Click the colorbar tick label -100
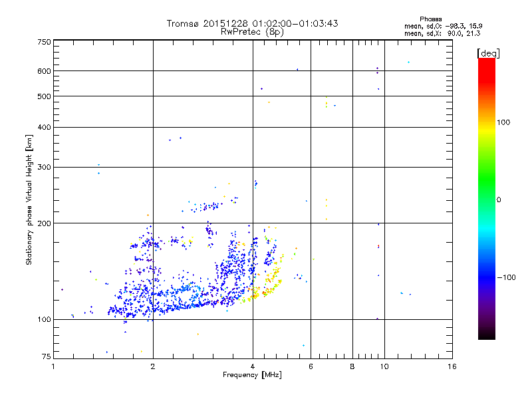The image size is (532, 399). [507, 277]
